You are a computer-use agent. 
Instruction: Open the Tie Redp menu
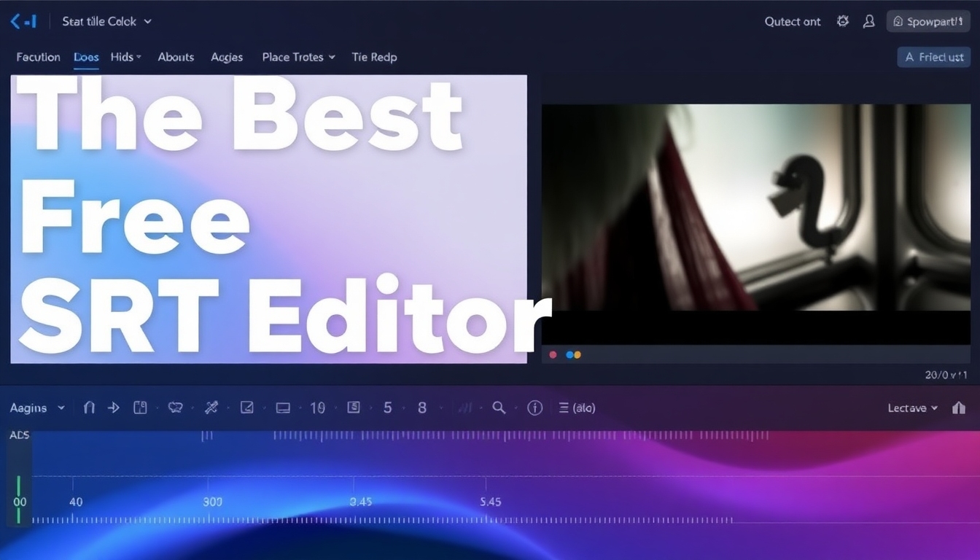(374, 57)
